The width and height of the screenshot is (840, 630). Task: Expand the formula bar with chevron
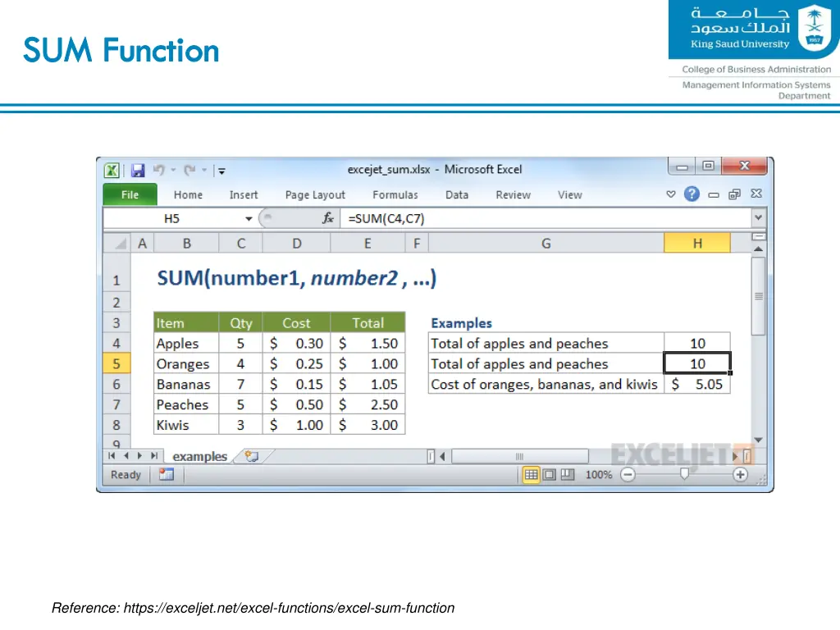click(758, 217)
